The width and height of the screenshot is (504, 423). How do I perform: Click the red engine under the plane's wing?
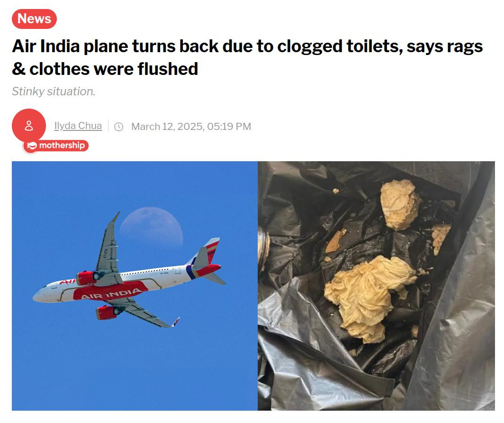108,313
